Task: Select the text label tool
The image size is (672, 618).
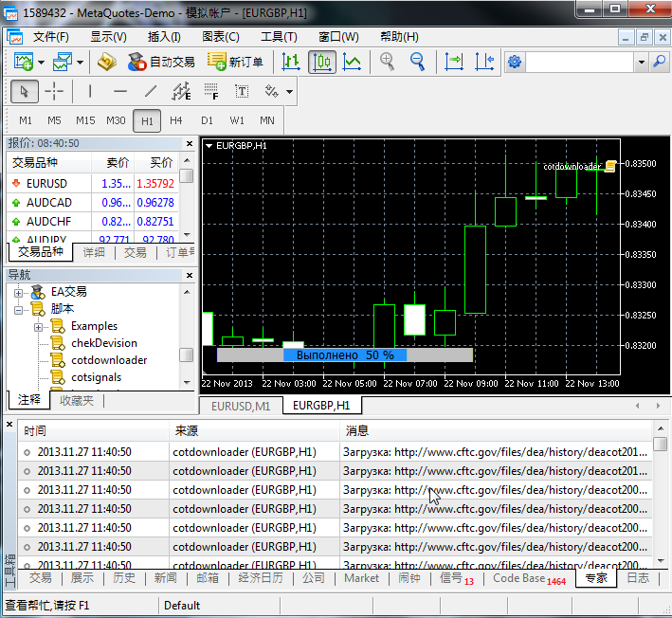Action: click(x=242, y=91)
